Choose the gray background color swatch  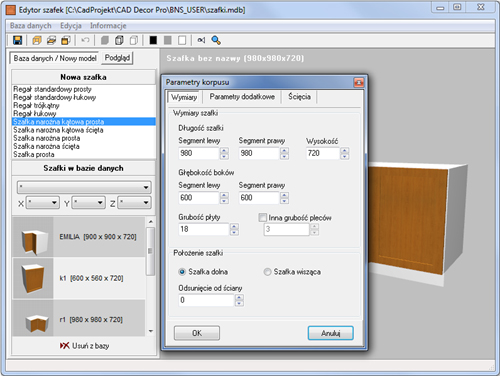[168, 40]
